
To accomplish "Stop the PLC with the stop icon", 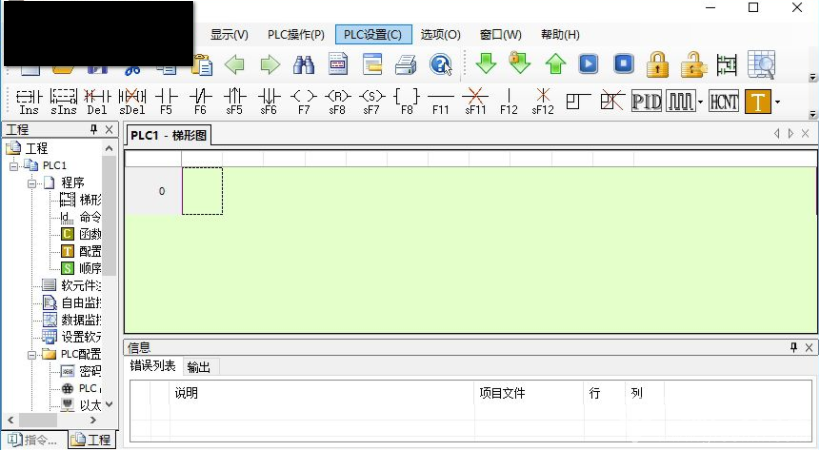I will coord(624,64).
